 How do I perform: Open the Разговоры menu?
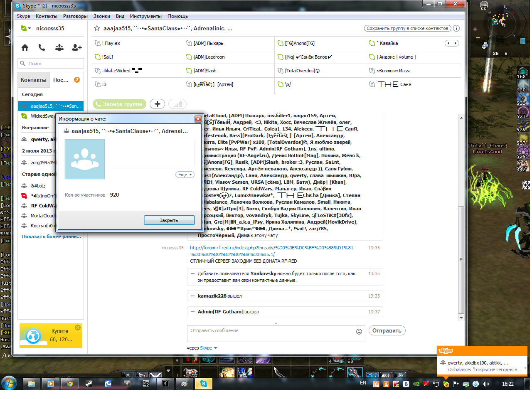(x=75, y=16)
